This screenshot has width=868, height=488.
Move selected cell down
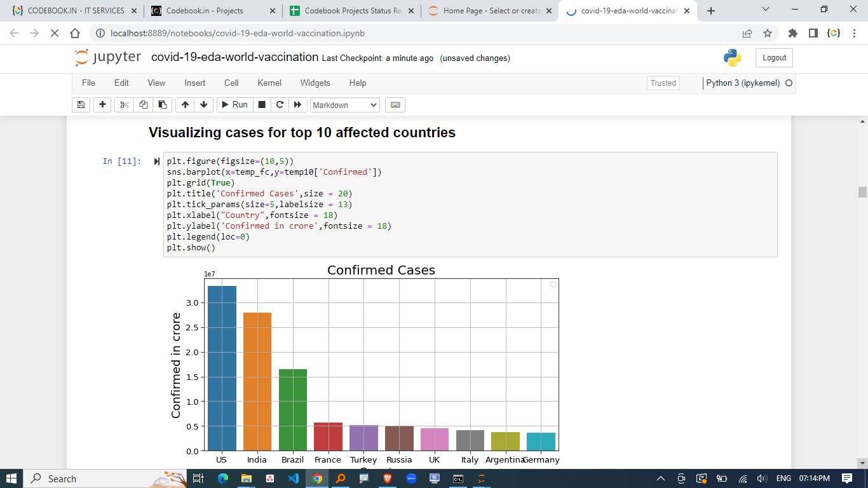point(203,105)
